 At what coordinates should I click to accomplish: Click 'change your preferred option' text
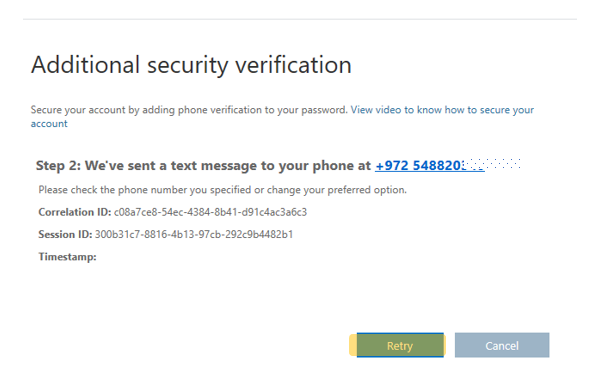click(337, 190)
